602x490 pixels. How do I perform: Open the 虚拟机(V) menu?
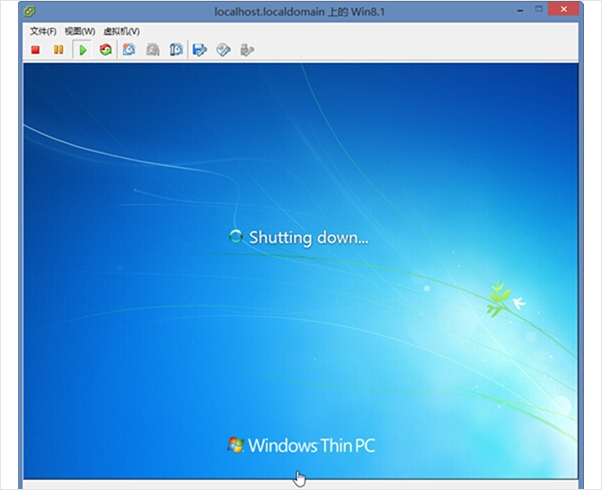point(121,31)
